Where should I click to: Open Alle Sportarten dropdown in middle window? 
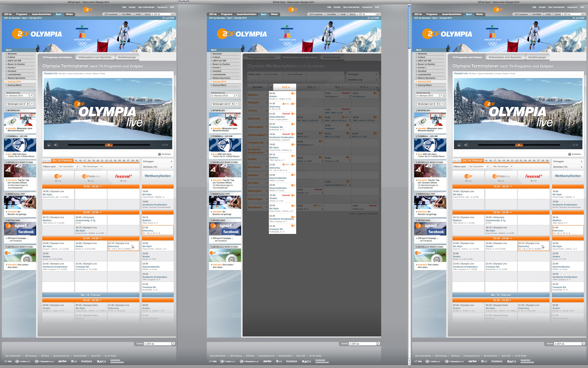(x=274, y=74)
